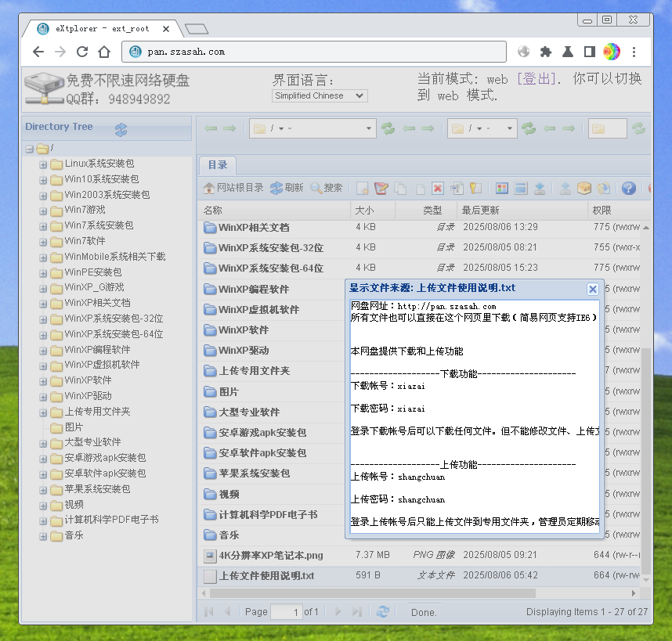
Task: Open the wide path combo box dropdown arrow
Action: tap(369, 128)
